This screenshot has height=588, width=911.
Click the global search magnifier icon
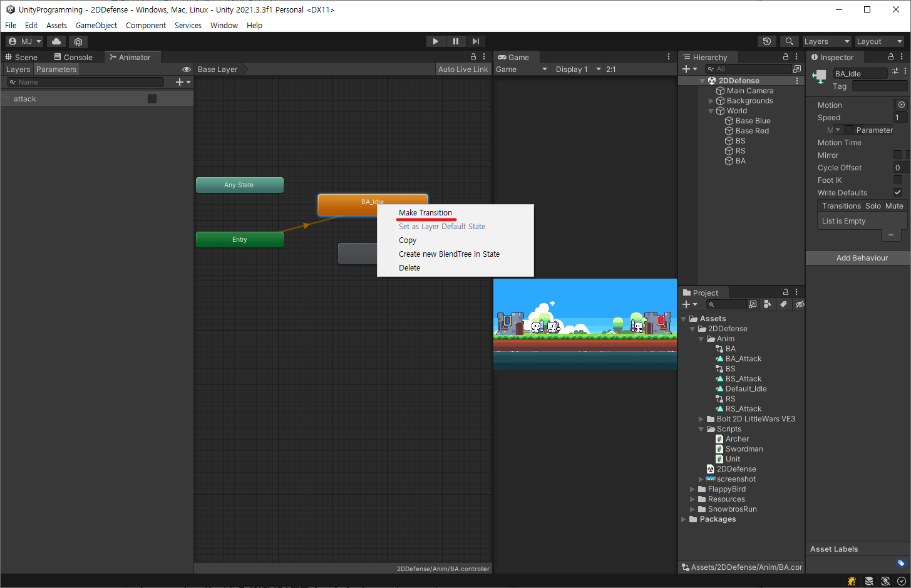click(x=789, y=41)
